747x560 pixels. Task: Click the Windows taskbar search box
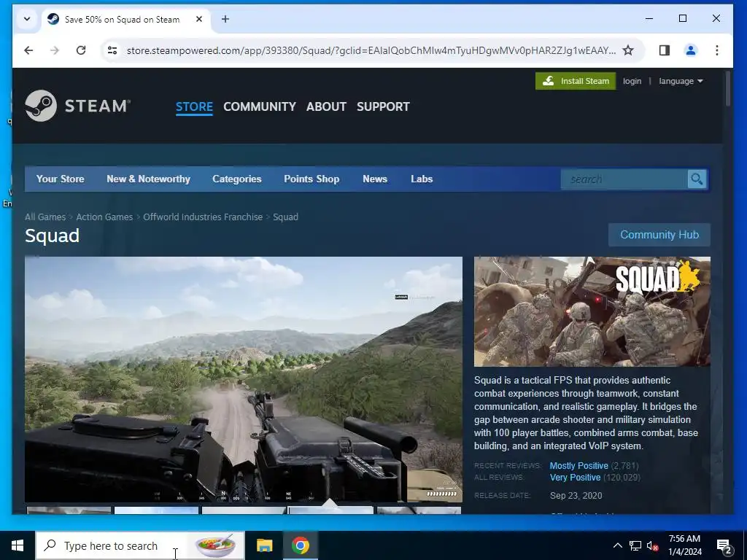coord(140,545)
